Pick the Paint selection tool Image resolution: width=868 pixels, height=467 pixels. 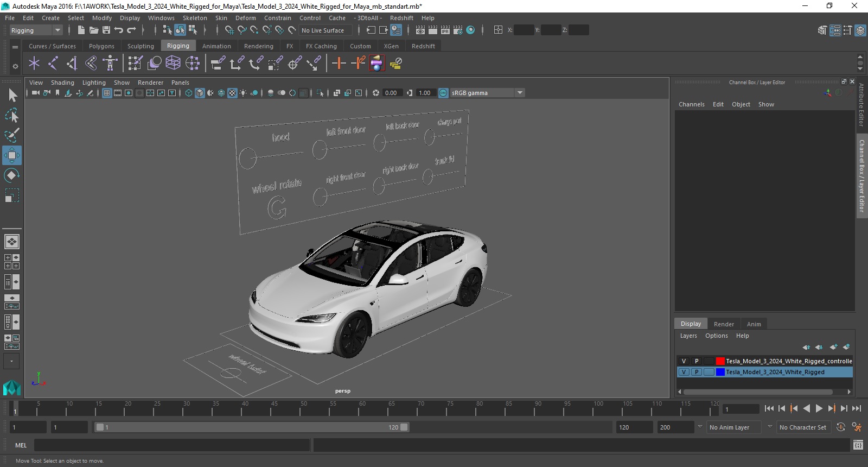click(x=12, y=135)
